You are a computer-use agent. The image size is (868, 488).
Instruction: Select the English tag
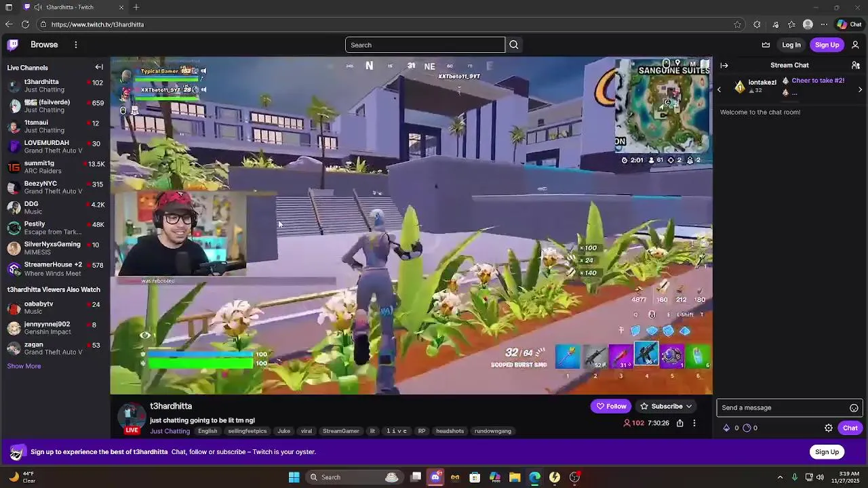208,431
